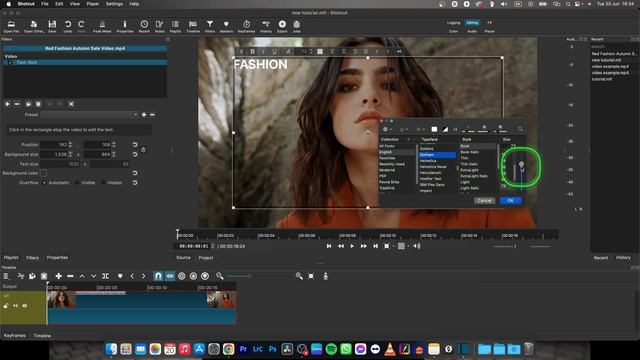Open the player zoom dropdown next to the grid button
This screenshot has height=360, width=640.
395,246
